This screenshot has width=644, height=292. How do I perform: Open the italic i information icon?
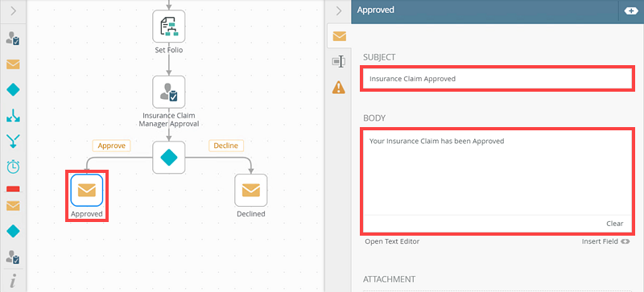[x=13, y=282]
